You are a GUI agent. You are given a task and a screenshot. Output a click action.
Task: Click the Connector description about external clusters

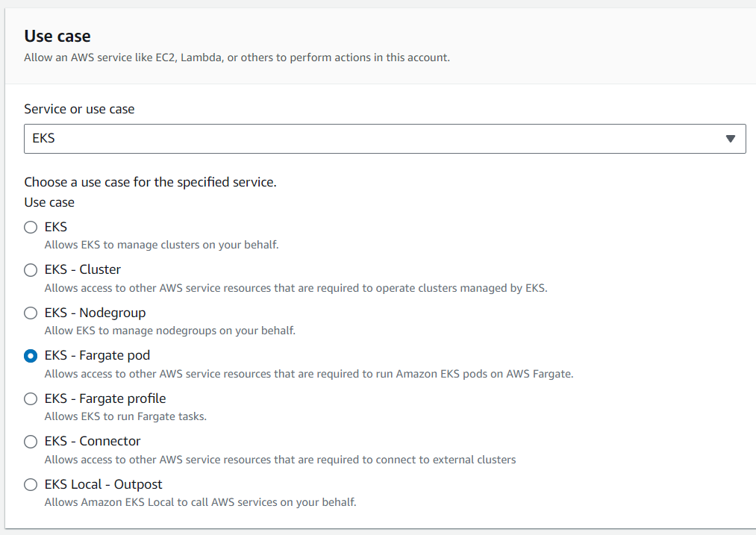tap(280, 460)
